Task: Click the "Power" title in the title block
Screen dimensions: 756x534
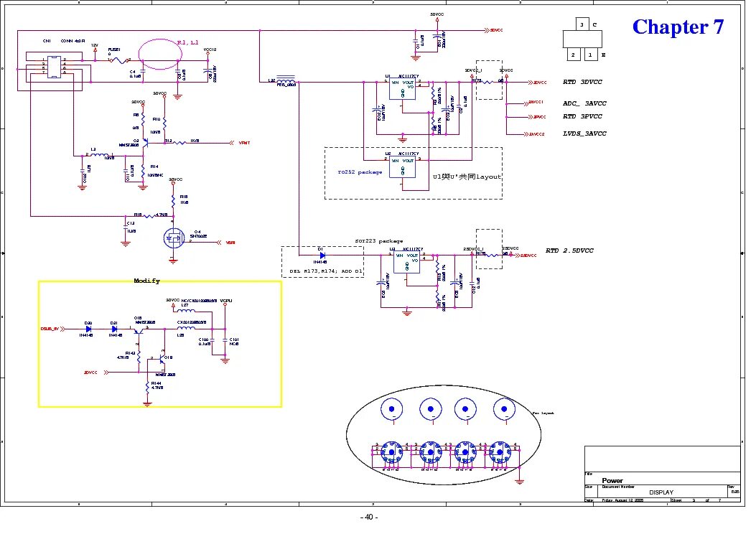Action: 612,480
